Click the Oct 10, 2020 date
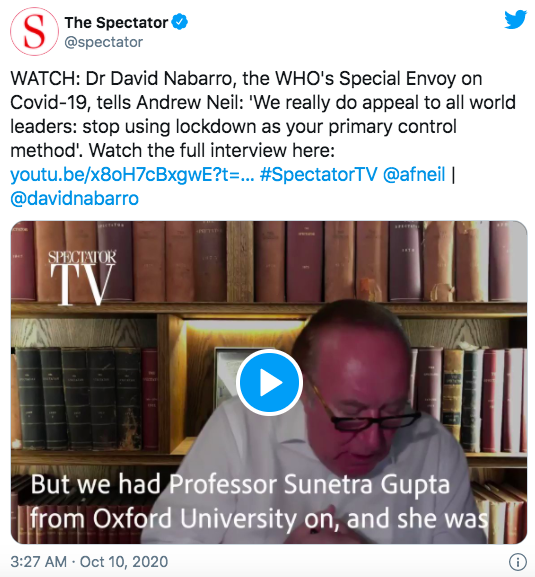 coord(124,562)
